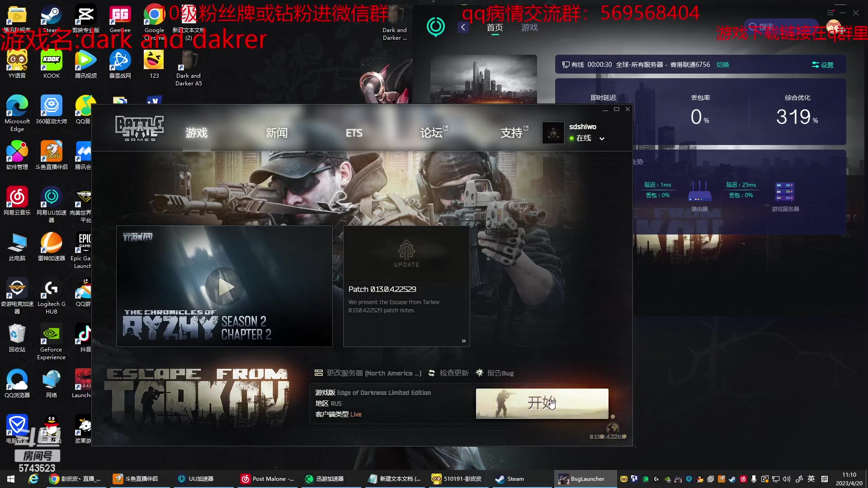This screenshot has height=488, width=868.
Task: Open QQ浏览器 desktop shortcut
Action: [x=17, y=384]
